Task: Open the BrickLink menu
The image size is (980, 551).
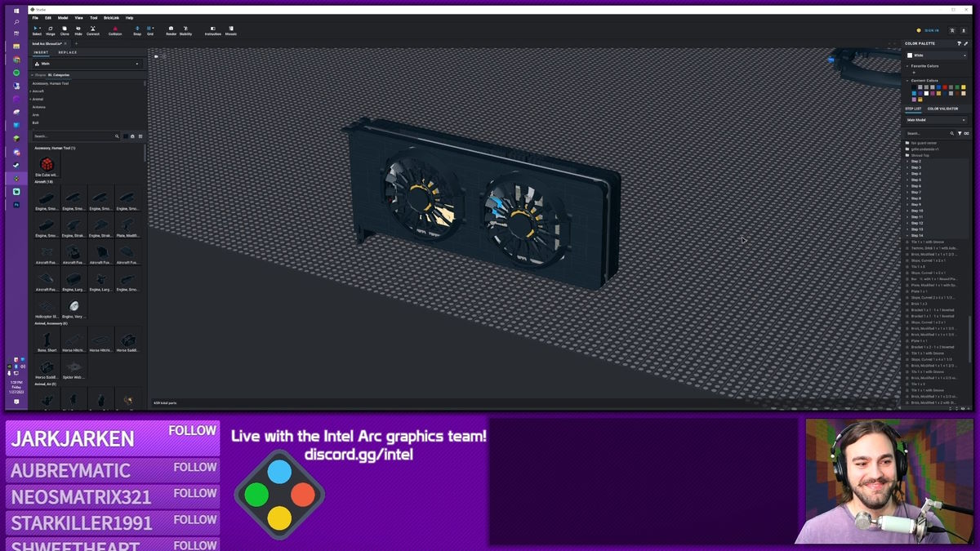Action: 111,17
